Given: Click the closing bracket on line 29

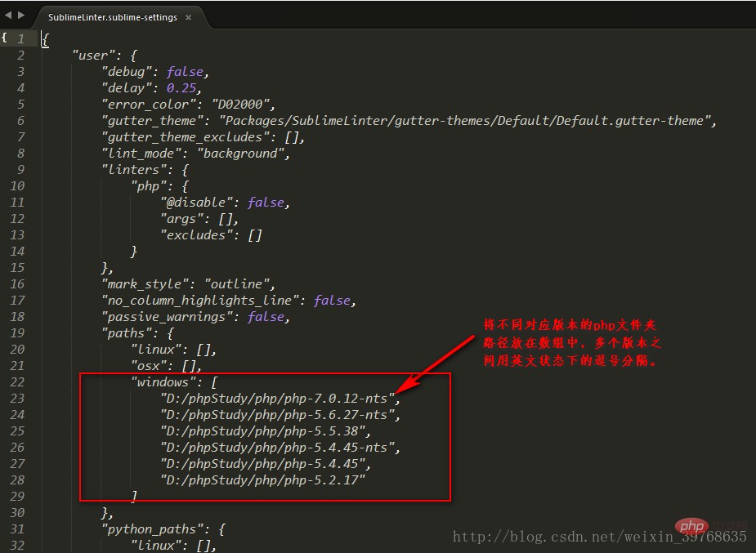Looking at the screenshot, I should click(x=135, y=496).
